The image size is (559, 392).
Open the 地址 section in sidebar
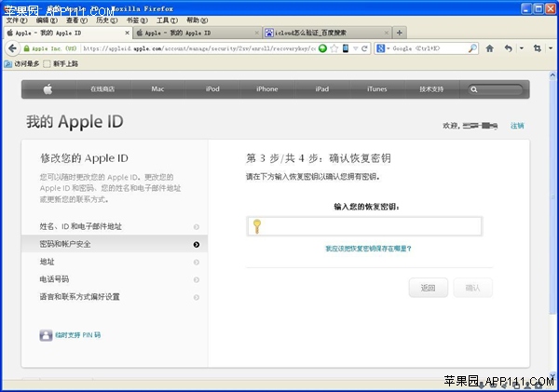(47, 262)
